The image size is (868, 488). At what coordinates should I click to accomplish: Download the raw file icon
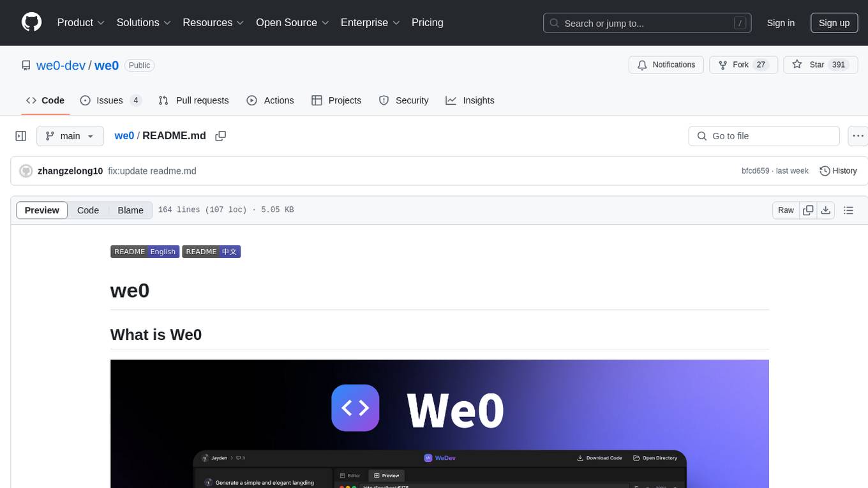pos(825,210)
